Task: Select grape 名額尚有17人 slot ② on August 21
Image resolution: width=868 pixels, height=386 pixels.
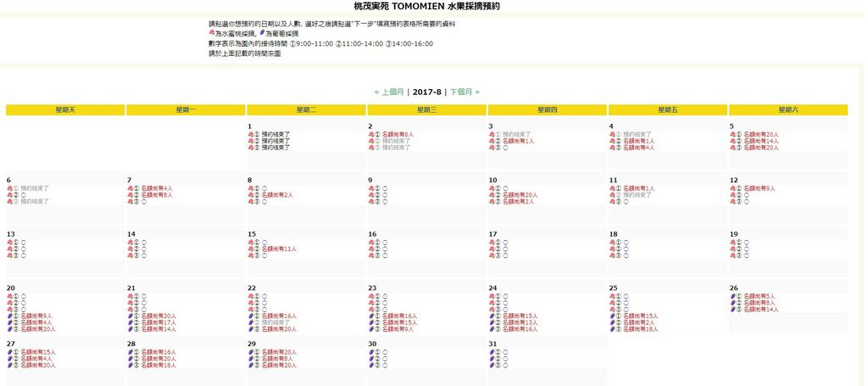Action: (159, 323)
